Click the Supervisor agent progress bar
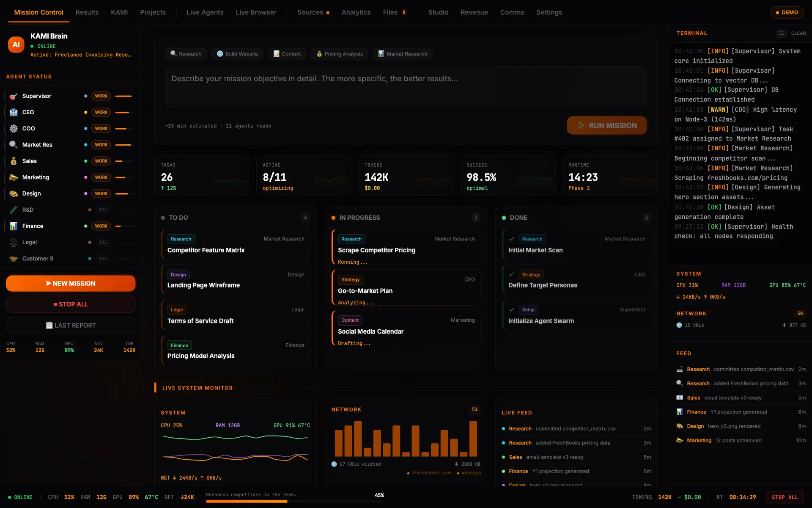Screen dimensions: 812x508 coord(124,96)
